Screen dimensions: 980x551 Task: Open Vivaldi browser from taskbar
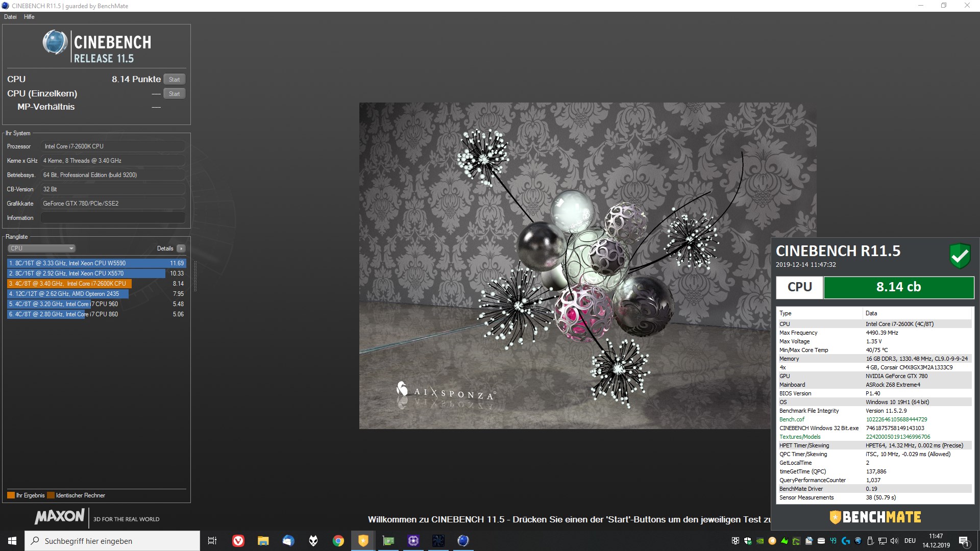coord(238,541)
